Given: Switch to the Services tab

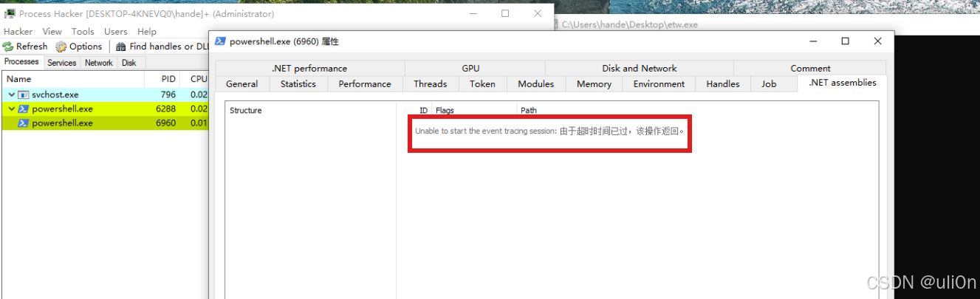Looking at the screenshot, I should 62,63.
